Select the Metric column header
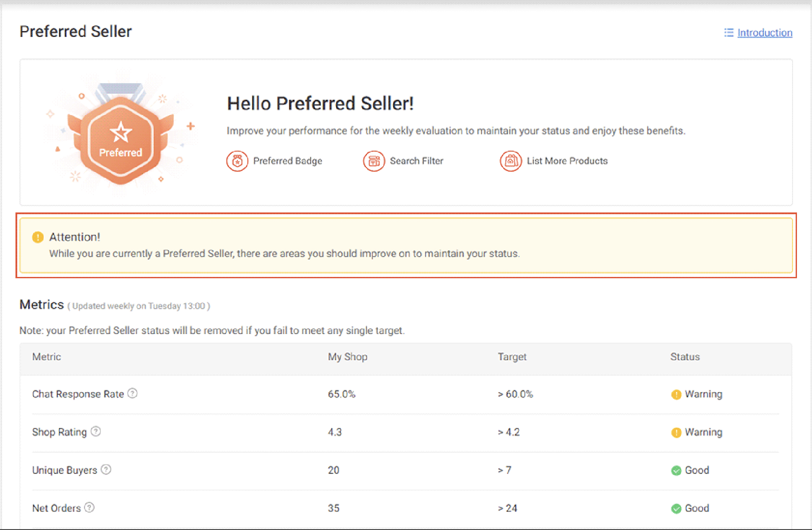Screen dimensions: 812x530 tap(46, 356)
